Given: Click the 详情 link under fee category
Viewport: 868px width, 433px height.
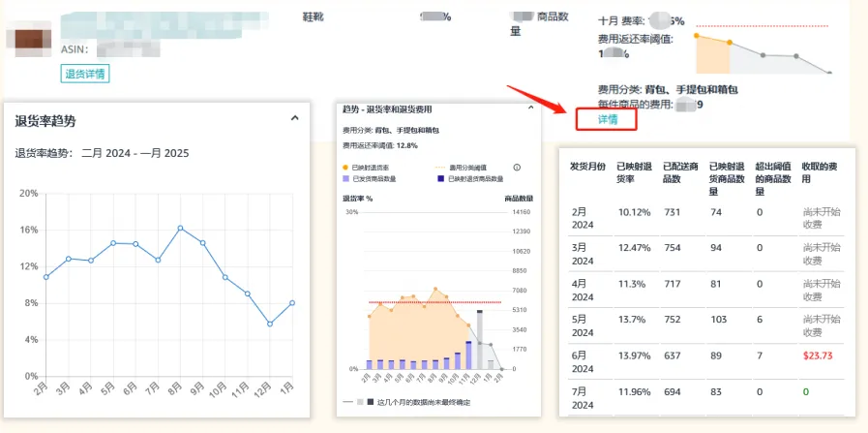Looking at the screenshot, I should pyautogui.click(x=608, y=119).
